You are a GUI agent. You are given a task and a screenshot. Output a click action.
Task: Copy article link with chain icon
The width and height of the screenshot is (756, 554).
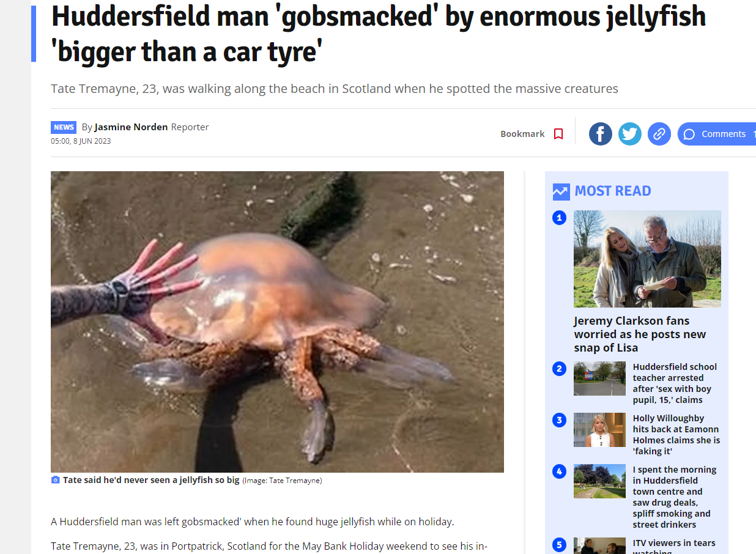[x=659, y=134]
